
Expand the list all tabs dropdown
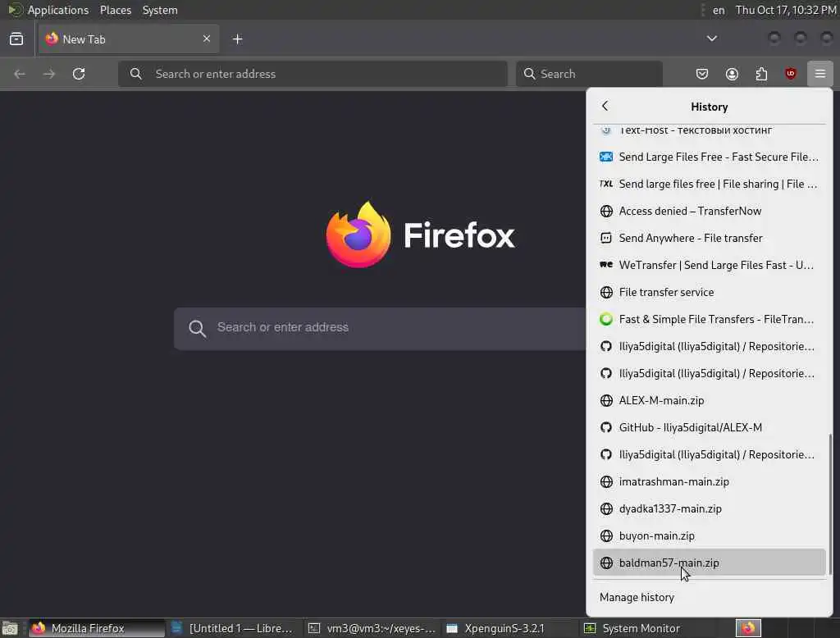click(711, 39)
